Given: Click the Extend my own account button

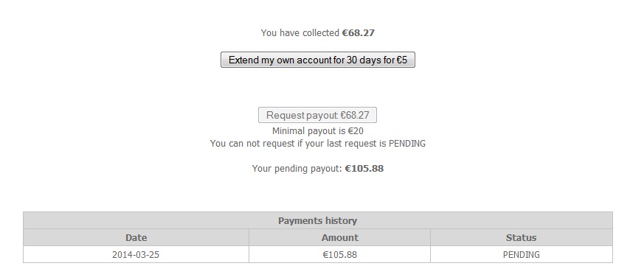Looking at the screenshot, I should (x=317, y=60).
